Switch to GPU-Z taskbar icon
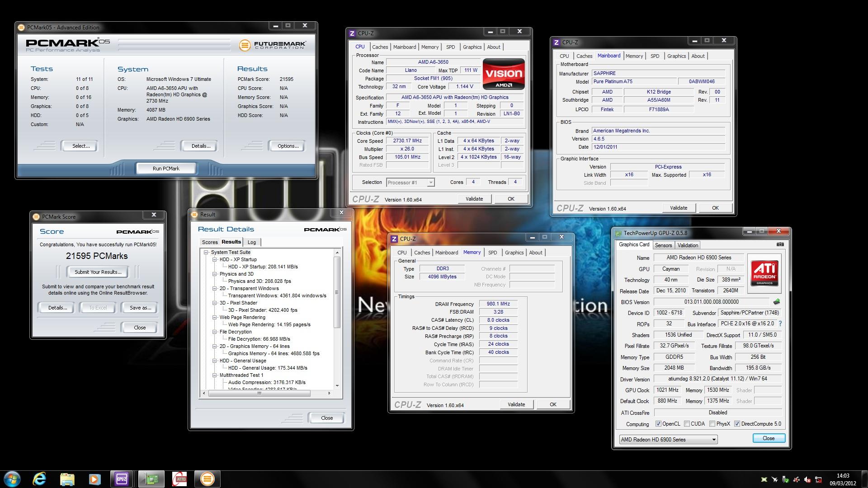Viewport: 868px width, 488px height. [151, 479]
